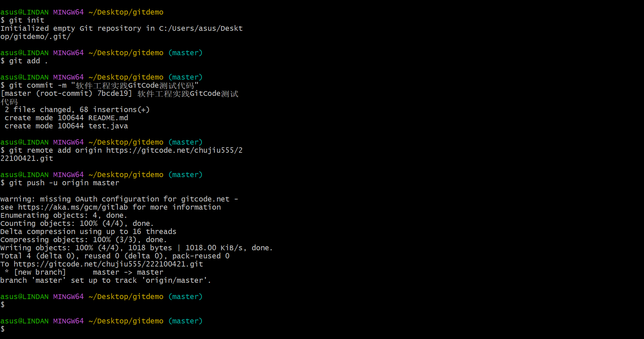
Task: Click the 'Writing objects: 100%' progress line
Action: point(136,248)
